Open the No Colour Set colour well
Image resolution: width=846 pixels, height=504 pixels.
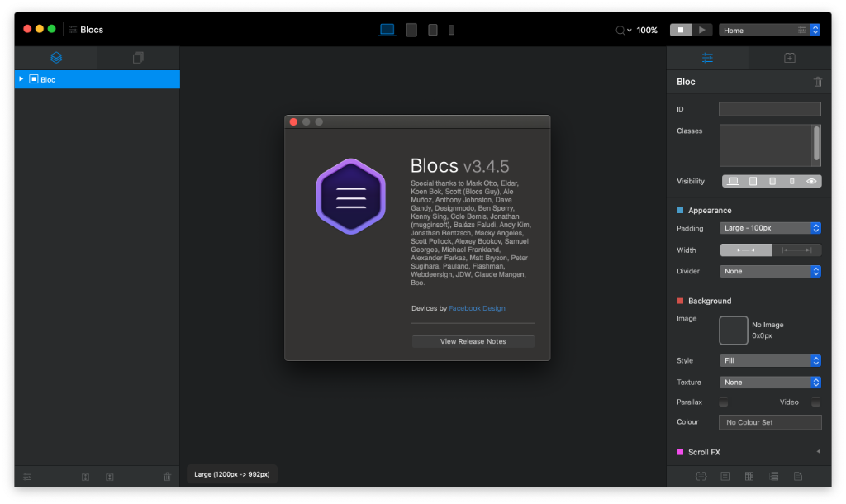pyautogui.click(x=770, y=422)
